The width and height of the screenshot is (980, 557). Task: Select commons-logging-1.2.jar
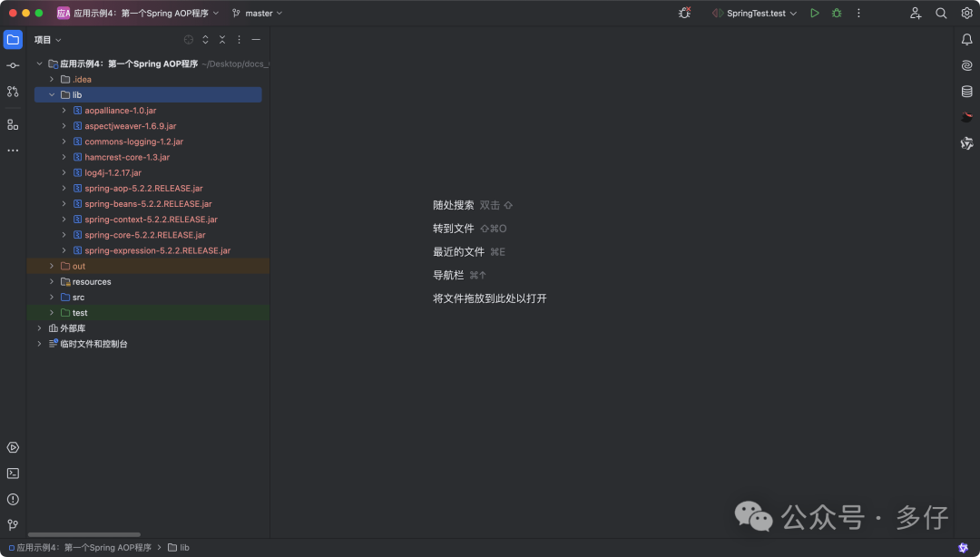(133, 142)
